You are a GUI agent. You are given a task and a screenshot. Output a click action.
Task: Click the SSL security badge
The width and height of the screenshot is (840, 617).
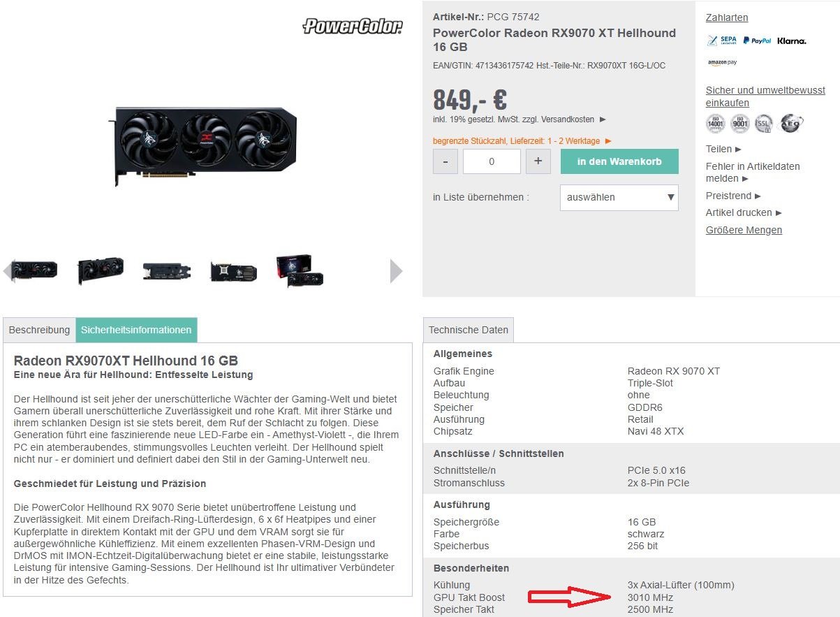coord(765,124)
